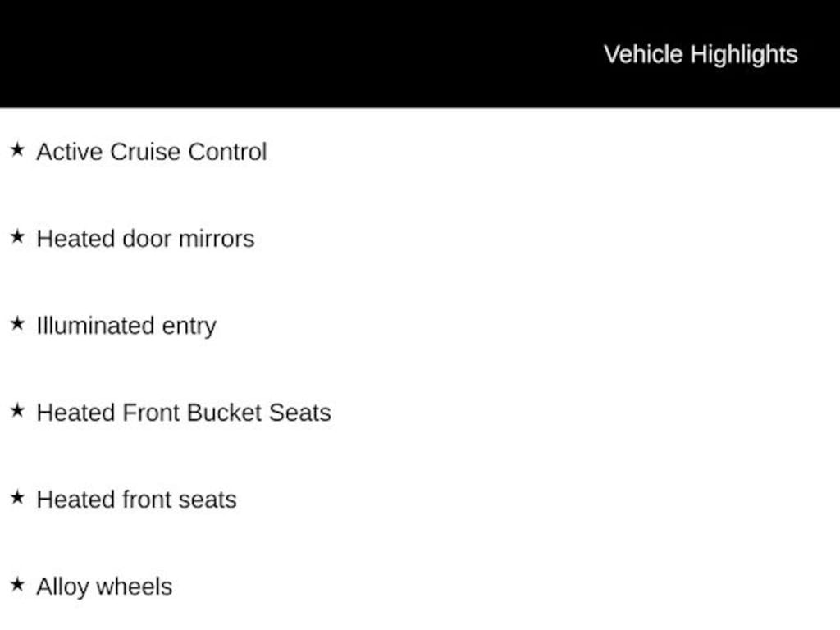Click the Heated front seats label
Image resolution: width=840 pixels, height=630 pixels.
point(136,500)
